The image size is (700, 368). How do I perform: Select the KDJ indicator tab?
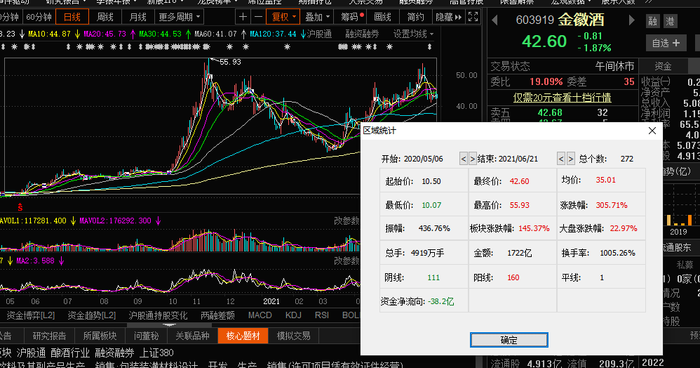pos(293,315)
